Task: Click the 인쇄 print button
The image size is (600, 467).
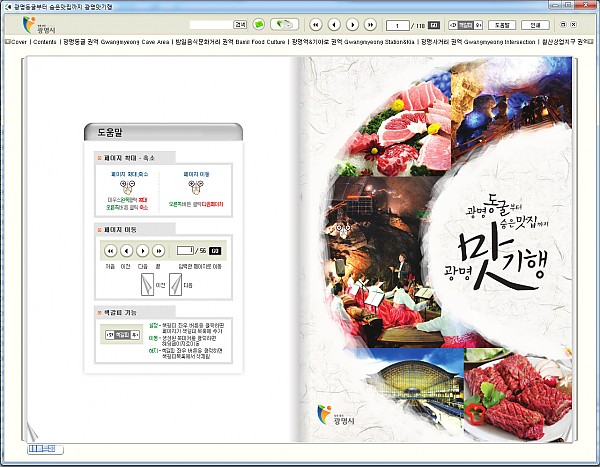Action: pos(538,24)
